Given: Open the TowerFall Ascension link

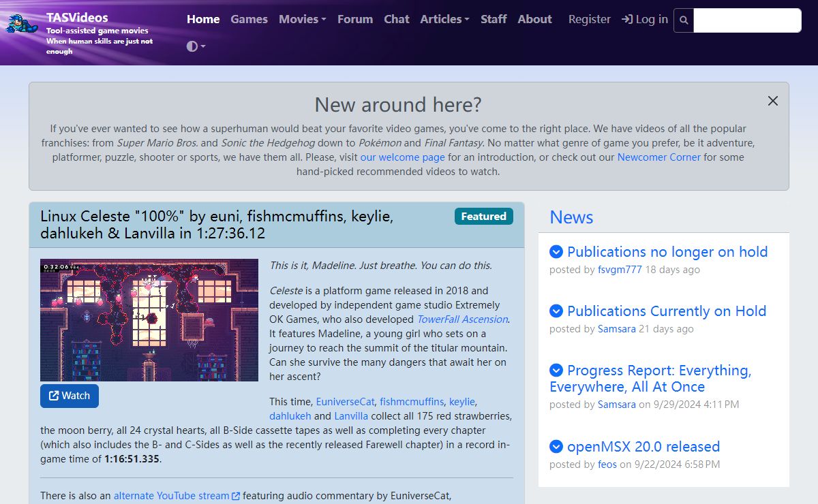Looking at the screenshot, I should tap(462, 319).
